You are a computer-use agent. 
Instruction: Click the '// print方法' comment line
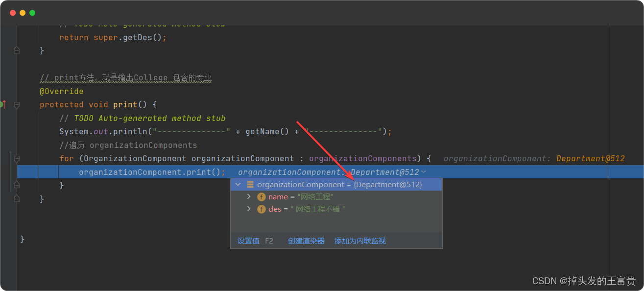(x=125, y=78)
